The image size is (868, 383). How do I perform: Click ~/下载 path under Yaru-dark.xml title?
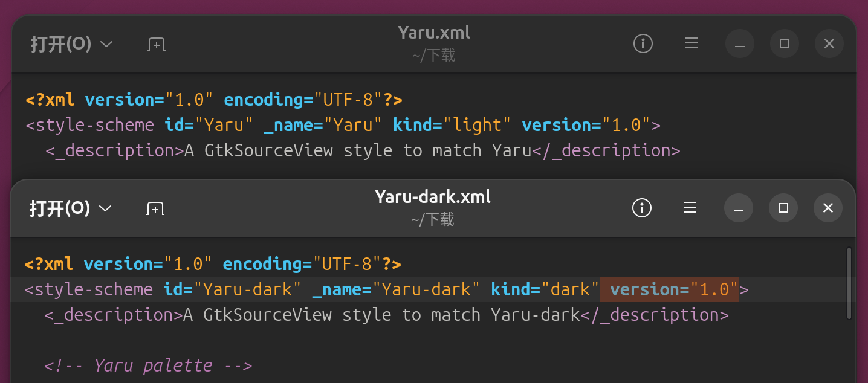click(x=433, y=220)
